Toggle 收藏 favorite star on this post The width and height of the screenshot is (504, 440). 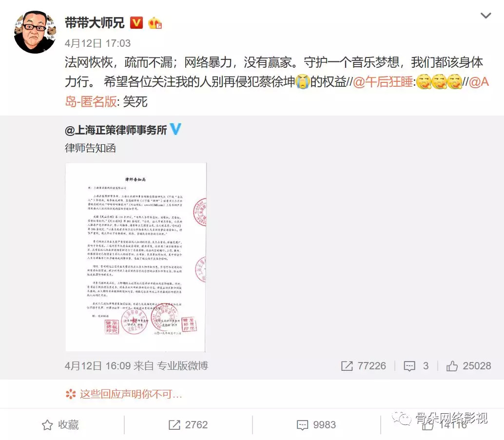60,425
